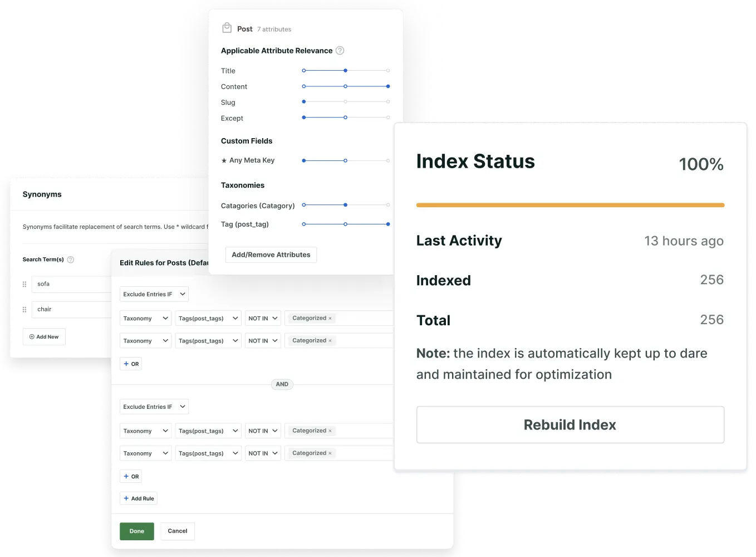Click the plus icon on Add New
This screenshot has height=557, width=756.
point(32,336)
